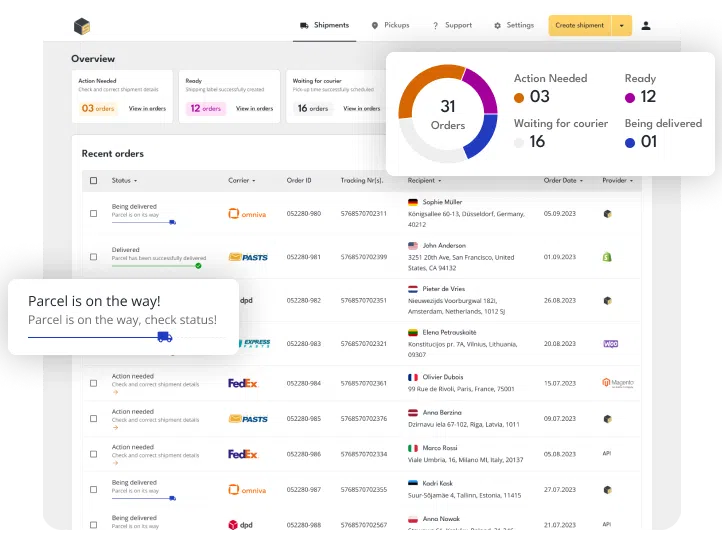Click the blue truck icon in notification
This screenshot has height=542, width=722.
pyautogui.click(x=165, y=337)
